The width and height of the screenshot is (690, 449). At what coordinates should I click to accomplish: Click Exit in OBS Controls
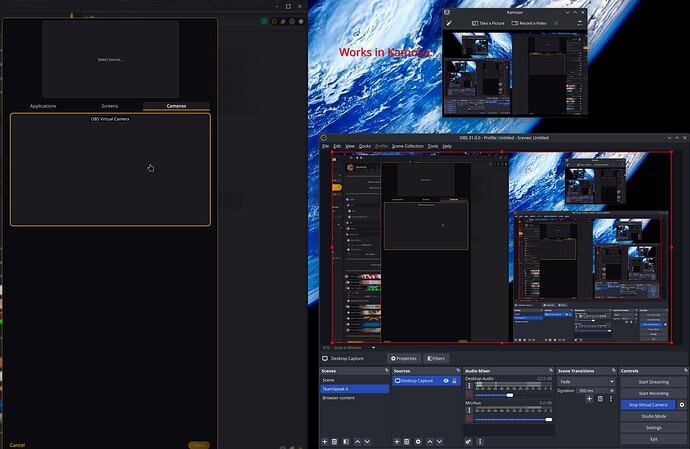coord(653,439)
